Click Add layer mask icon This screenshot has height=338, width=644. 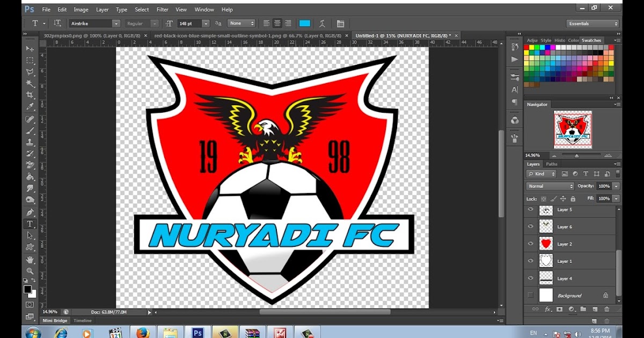[559, 309]
